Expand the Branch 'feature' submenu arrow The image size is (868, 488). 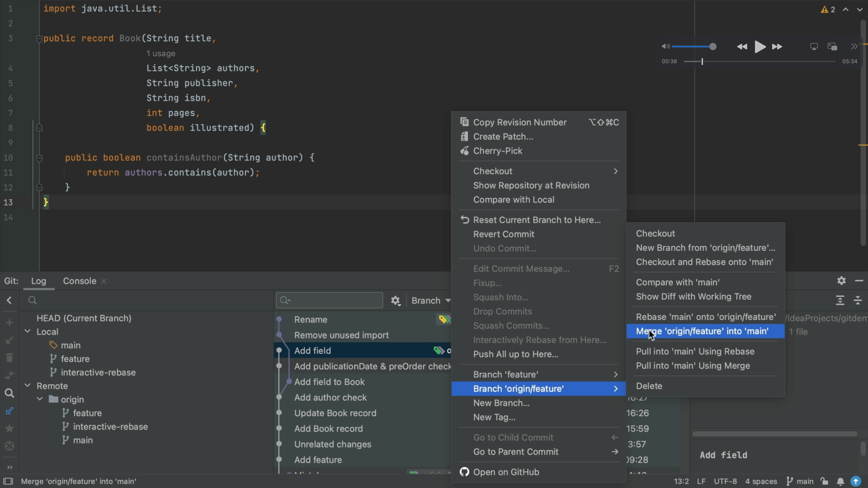click(616, 374)
